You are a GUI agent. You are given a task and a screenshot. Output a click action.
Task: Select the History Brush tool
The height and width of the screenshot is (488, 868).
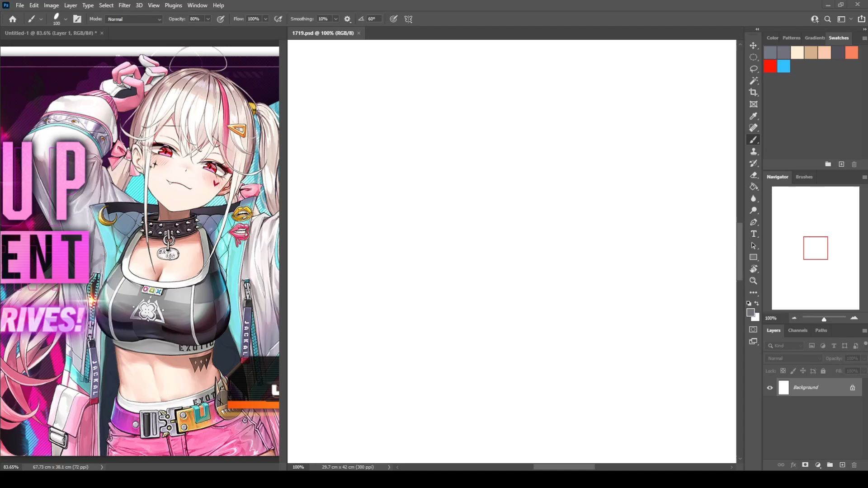754,163
